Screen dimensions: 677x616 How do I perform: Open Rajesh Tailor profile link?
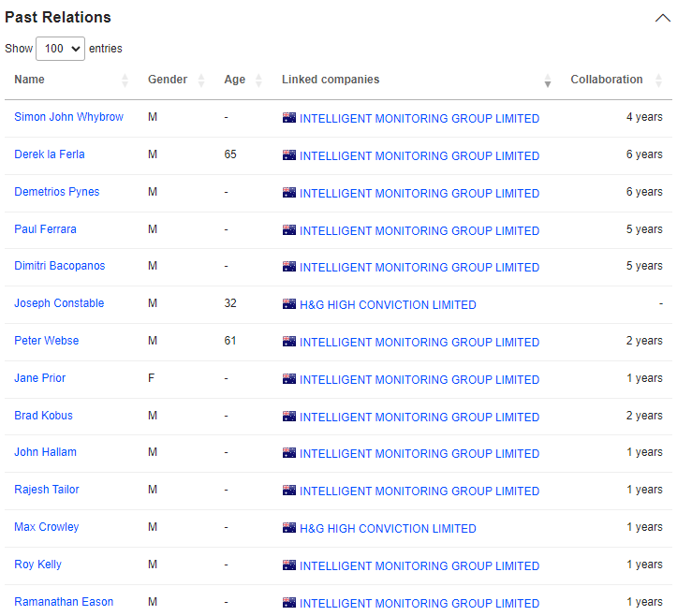point(47,490)
